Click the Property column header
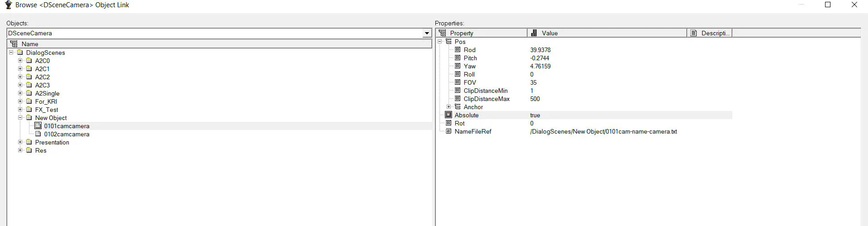868x226 pixels. click(481, 33)
